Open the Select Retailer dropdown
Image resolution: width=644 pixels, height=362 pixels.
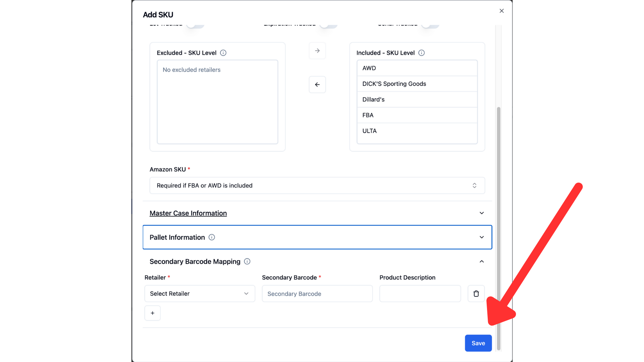tap(200, 294)
